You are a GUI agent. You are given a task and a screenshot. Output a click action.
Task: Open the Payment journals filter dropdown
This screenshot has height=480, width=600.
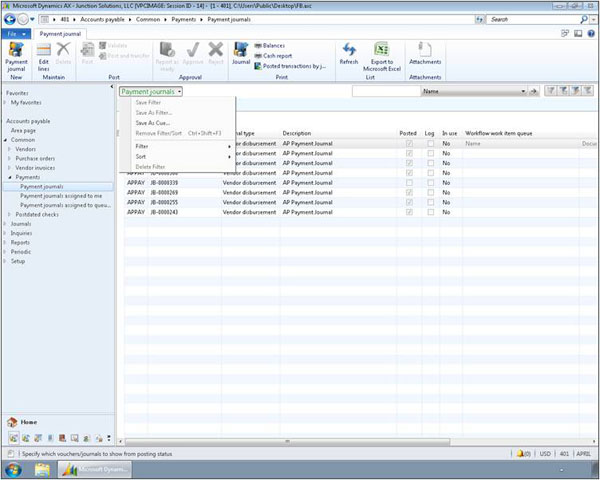coord(151,91)
